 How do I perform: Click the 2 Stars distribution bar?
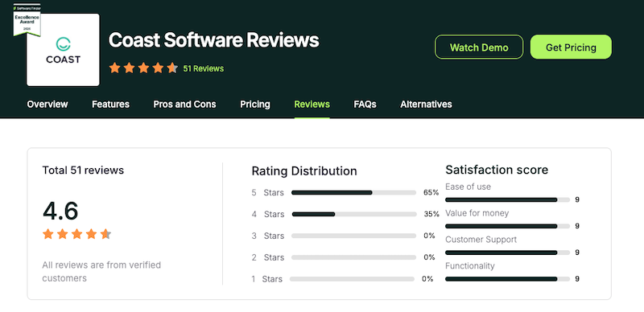click(x=353, y=257)
